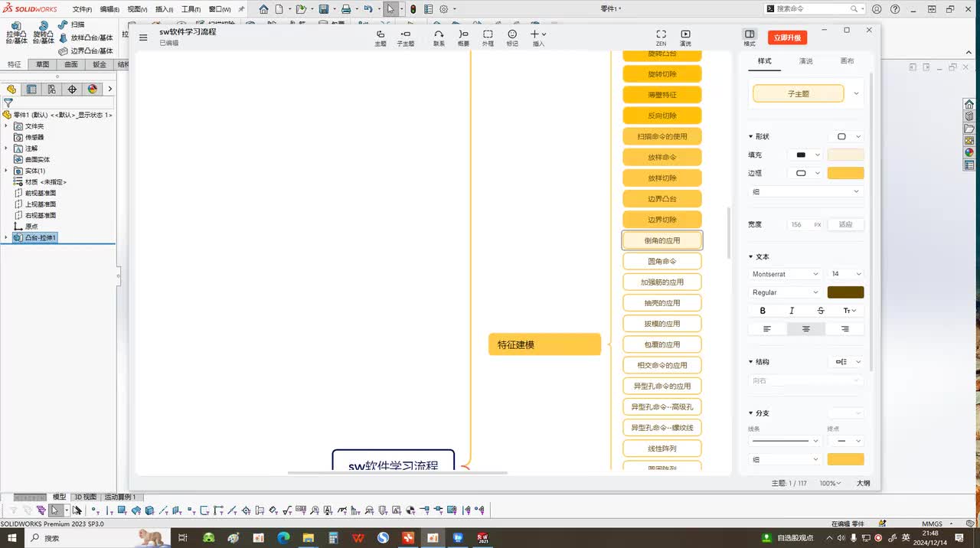Switch to the 演说 tab in format panel
Screen dimensions: 980x548
pyautogui.click(x=805, y=61)
